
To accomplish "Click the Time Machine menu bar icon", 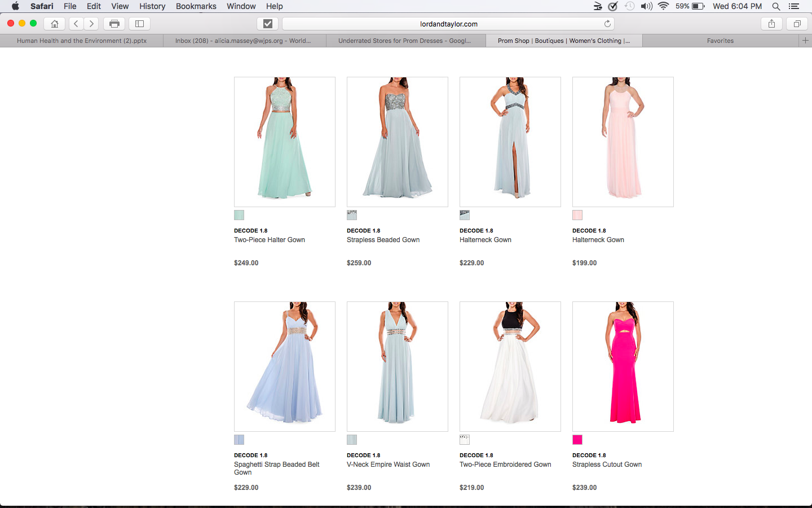I will (x=629, y=6).
